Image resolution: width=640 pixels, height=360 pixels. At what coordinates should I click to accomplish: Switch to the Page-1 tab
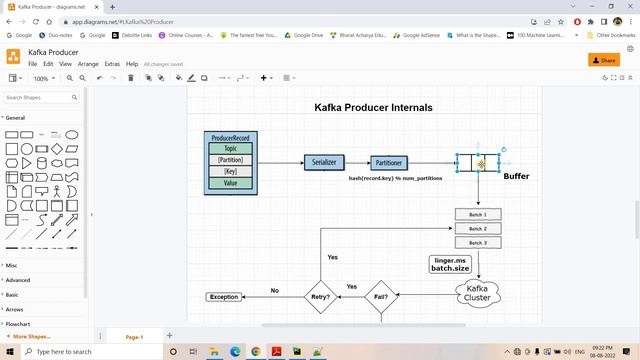click(x=134, y=337)
